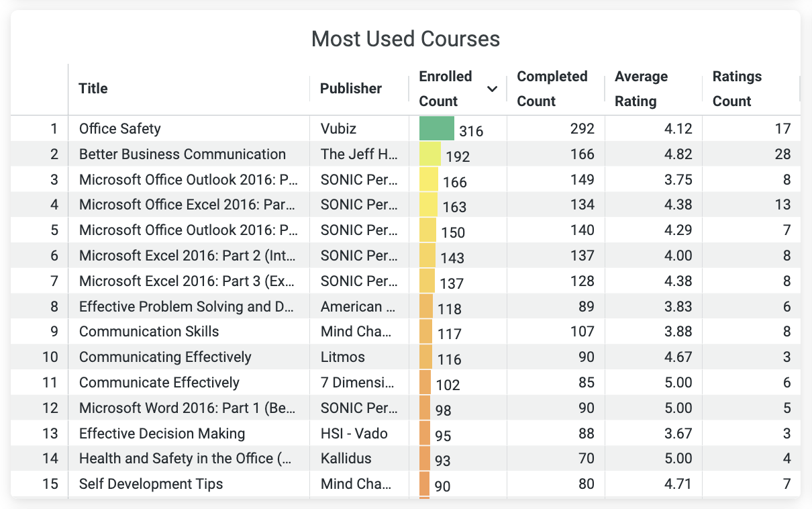812x509 pixels.
Task: Select the Effective Decision Making title
Action: click(162, 433)
